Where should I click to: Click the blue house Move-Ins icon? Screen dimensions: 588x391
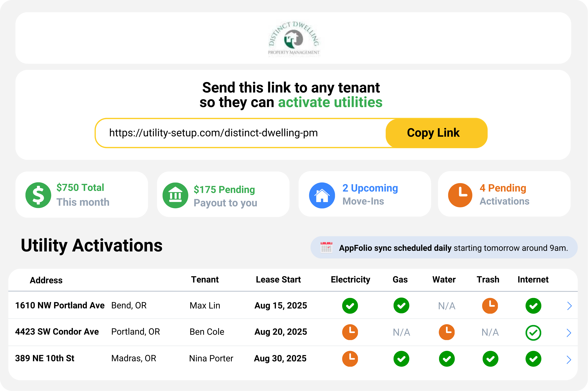[322, 195]
